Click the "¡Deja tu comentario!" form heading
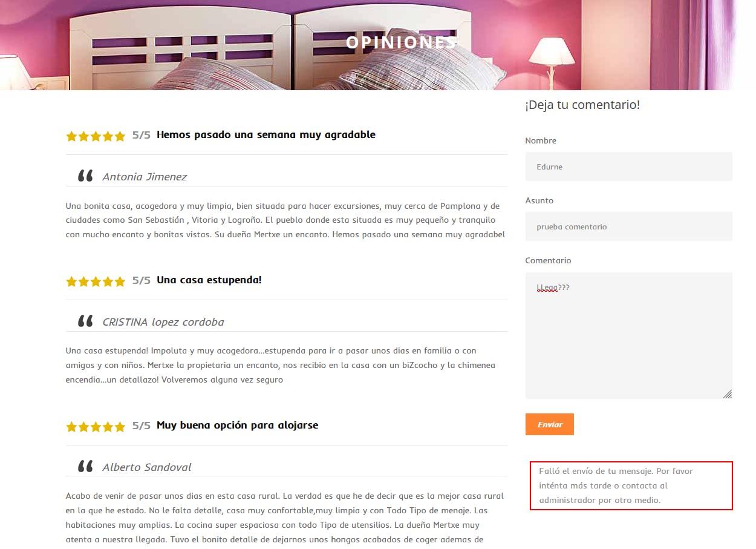The height and width of the screenshot is (549, 756). 582,105
